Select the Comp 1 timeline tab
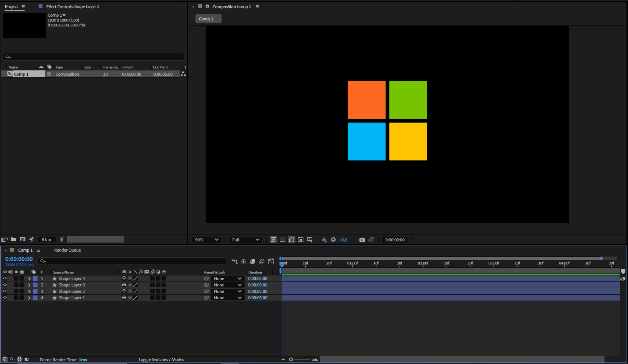628x364 pixels. coord(25,250)
